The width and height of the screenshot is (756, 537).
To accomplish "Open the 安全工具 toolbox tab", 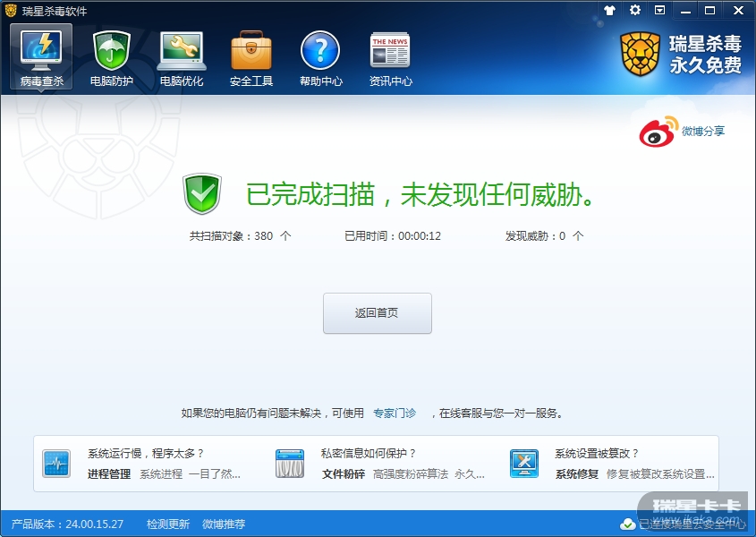I will click(251, 58).
